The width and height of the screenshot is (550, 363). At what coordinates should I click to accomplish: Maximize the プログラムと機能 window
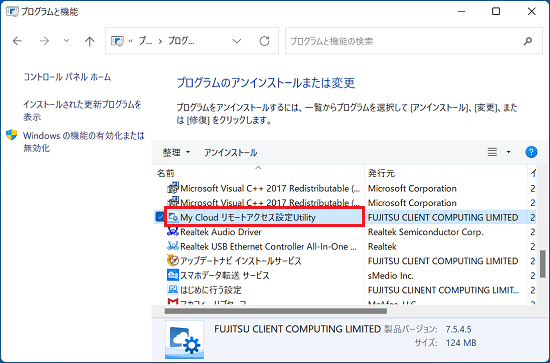[496, 12]
